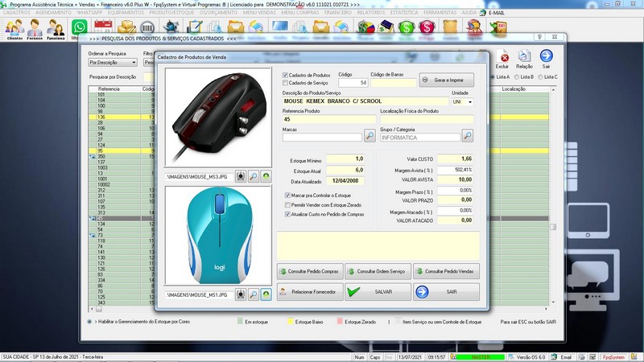Open the blue monitor sales icon
Screen dimensions: 644x362
pos(279,27)
